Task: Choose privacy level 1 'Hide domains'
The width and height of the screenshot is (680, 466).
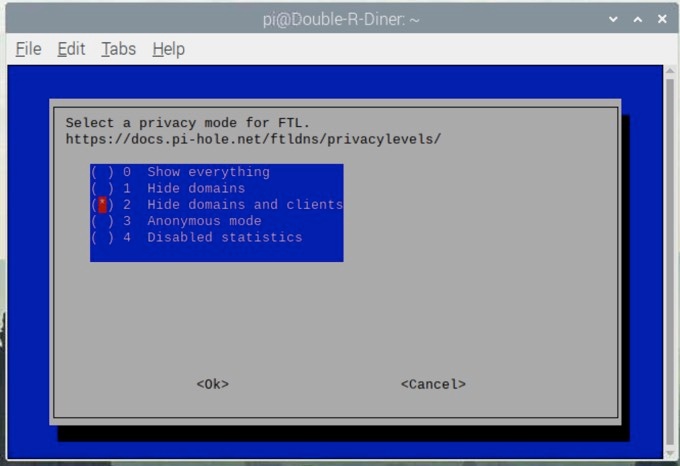Action: point(195,188)
